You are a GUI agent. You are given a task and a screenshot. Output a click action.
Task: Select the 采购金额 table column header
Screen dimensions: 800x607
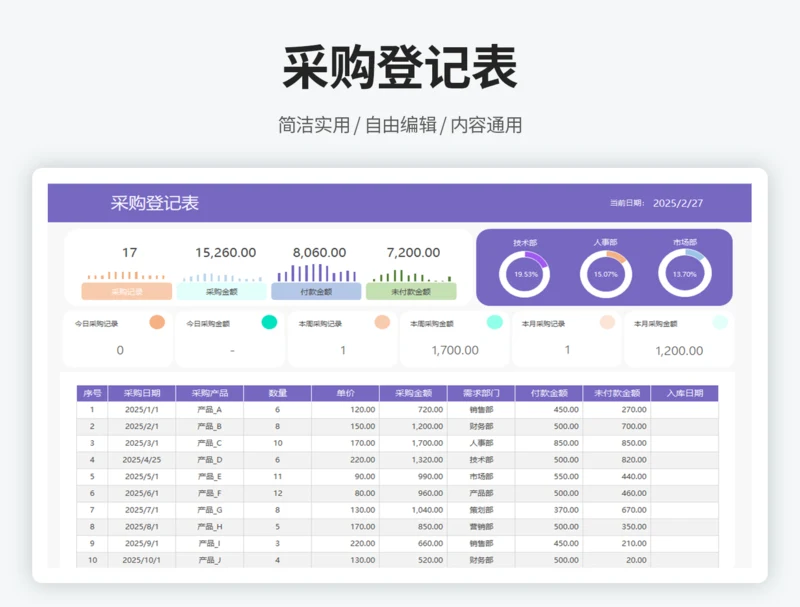coord(413,393)
